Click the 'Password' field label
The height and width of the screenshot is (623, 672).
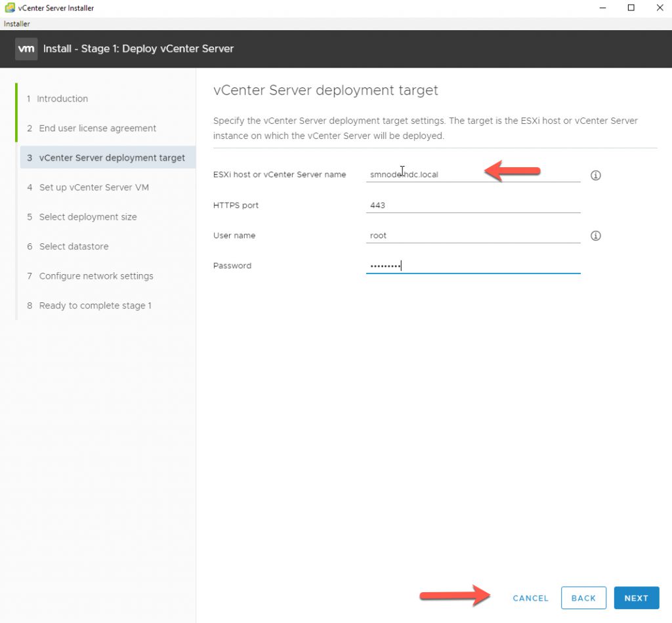coord(232,266)
